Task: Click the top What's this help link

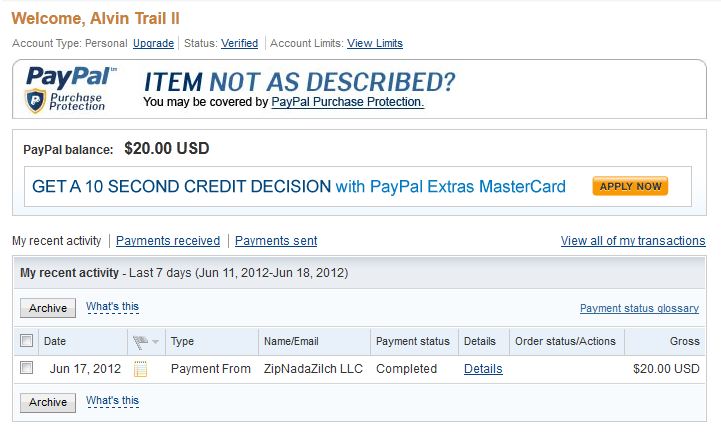Action: click(112, 307)
